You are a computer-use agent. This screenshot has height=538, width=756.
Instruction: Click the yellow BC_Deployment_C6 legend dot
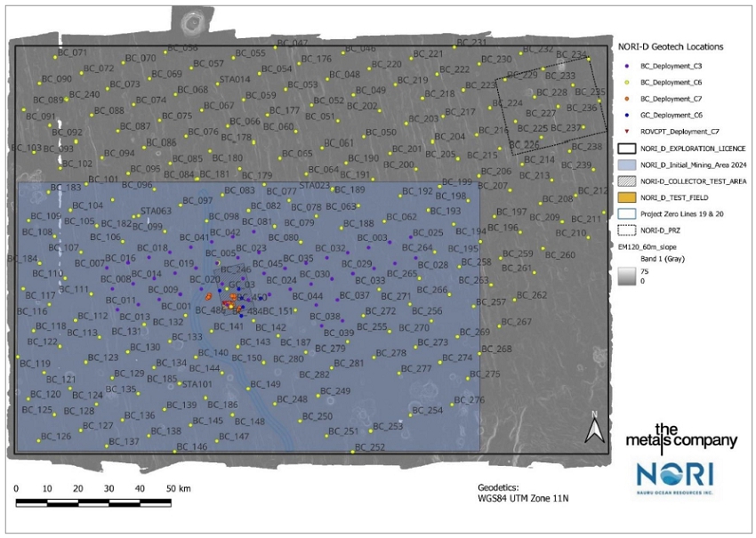[628, 83]
